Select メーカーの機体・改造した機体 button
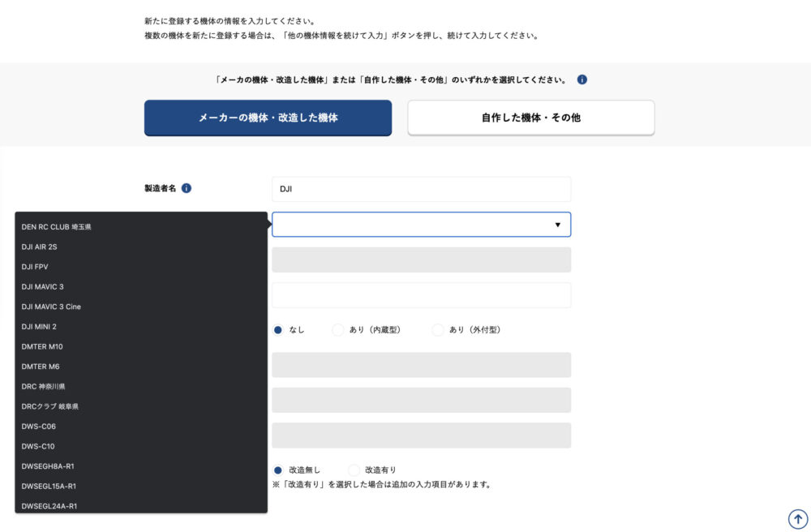The image size is (811, 532). 268,118
